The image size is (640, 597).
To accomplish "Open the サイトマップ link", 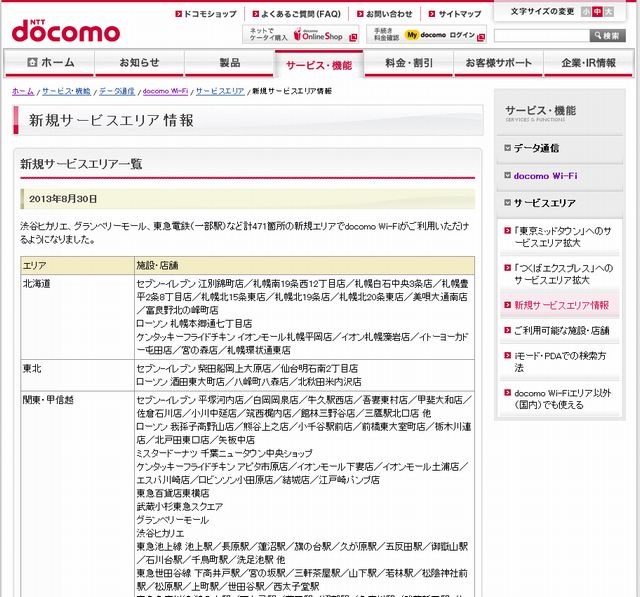I will click(x=460, y=14).
